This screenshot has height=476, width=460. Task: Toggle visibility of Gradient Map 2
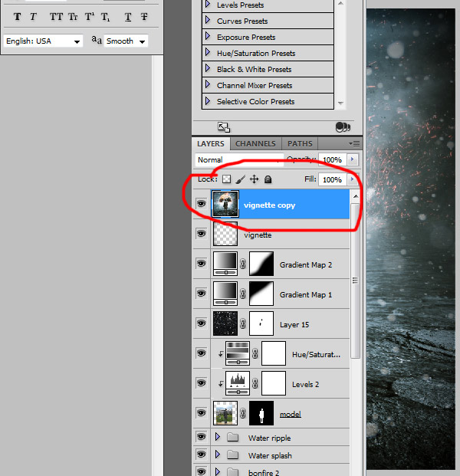pos(201,263)
